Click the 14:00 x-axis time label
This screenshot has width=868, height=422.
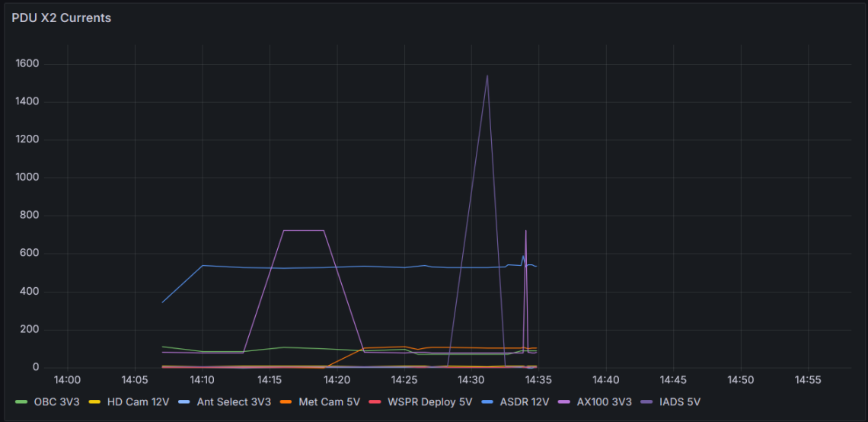pos(68,381)
